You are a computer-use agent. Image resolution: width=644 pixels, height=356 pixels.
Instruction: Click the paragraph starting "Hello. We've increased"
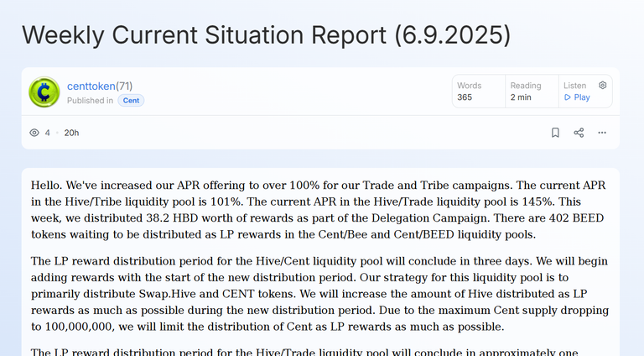(319, 210)
